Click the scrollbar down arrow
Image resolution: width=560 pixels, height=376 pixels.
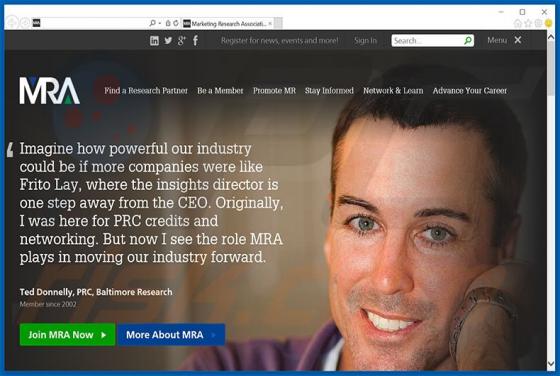coord(551,364)
